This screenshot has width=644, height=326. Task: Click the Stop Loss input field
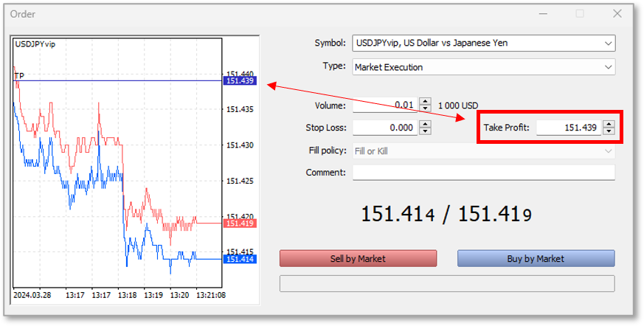385,128
